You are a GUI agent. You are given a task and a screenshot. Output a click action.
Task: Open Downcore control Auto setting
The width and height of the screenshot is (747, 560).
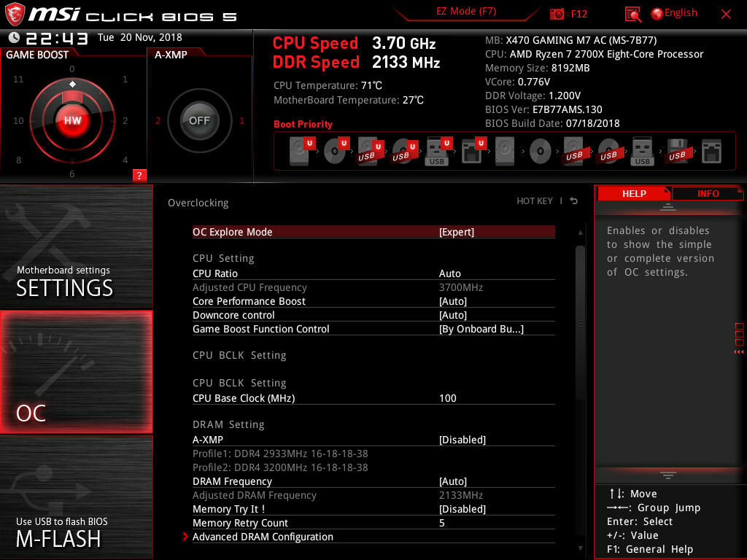373,315
